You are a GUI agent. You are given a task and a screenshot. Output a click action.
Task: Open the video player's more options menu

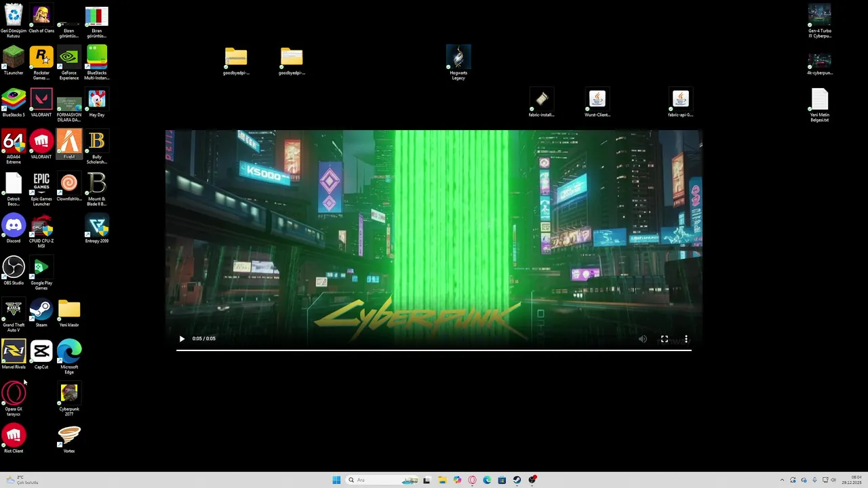click(x=686, y=339)
